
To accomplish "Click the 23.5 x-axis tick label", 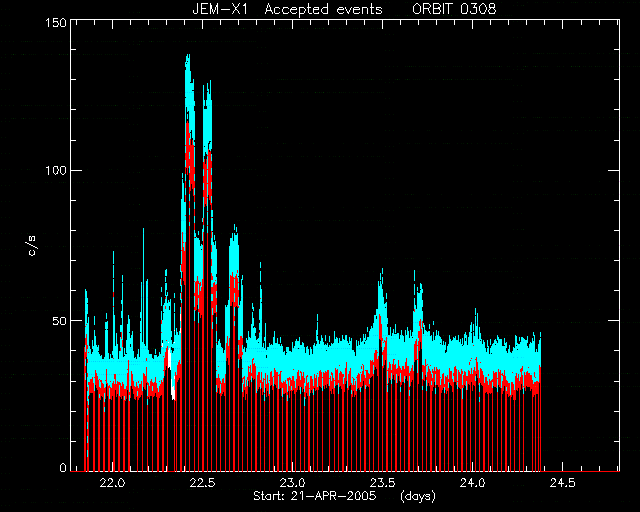I will pyautogui.click(x=382, y=483).
